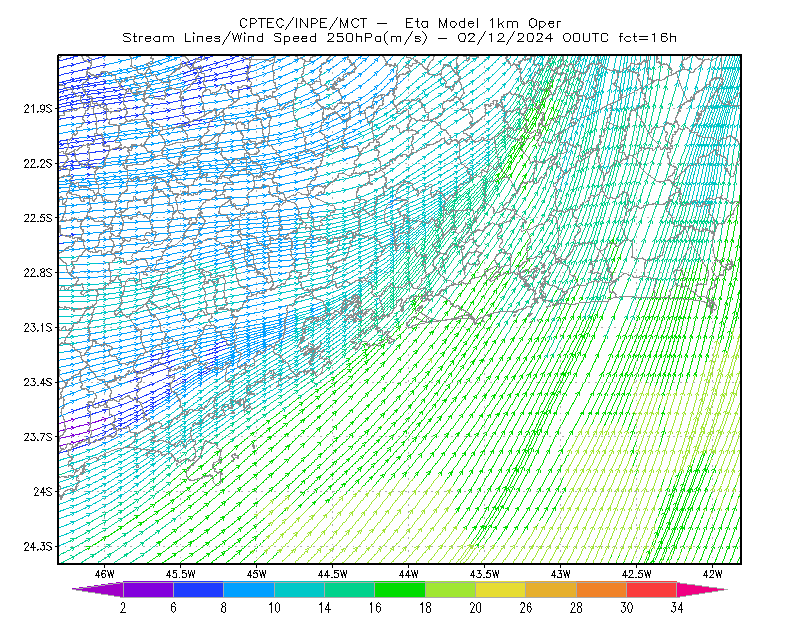This screenshot has width=800, height=618.
Task: Click the dark blue 6-8 m/s colorbar segment
Action: pyautogui.click(x=198, y=589)
